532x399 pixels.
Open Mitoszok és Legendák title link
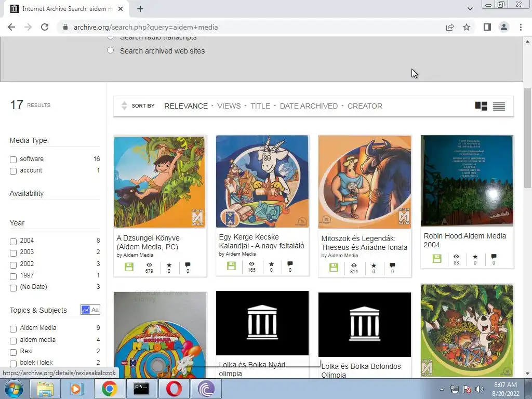point(364,243)
